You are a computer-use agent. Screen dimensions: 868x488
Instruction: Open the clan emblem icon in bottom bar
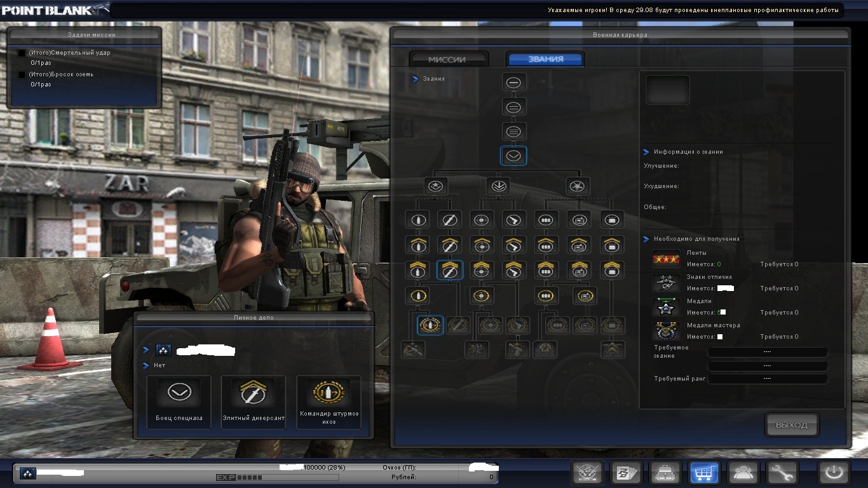587,473
